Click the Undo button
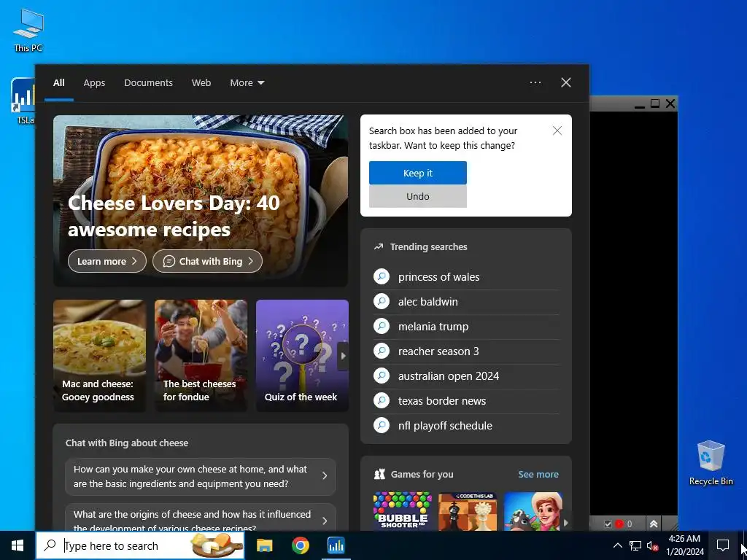Viewport: 747px width, 560px height. tap(418, 196)
